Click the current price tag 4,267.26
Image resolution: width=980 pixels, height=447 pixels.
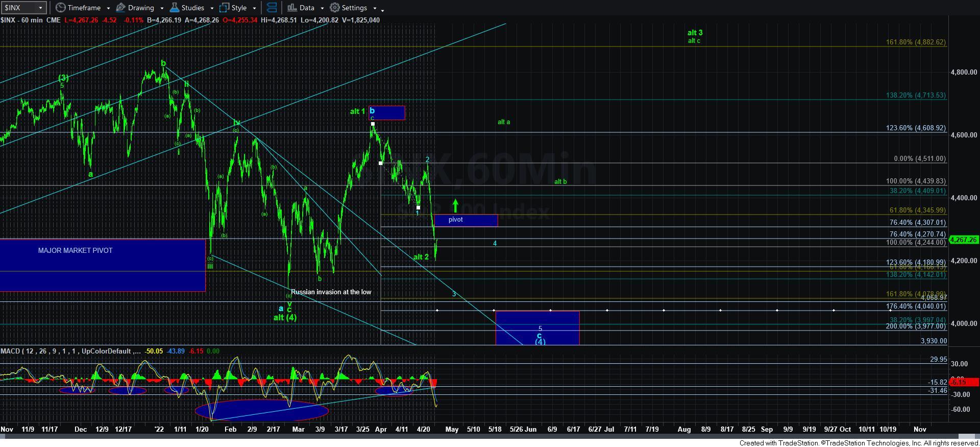tap(964, 240)
